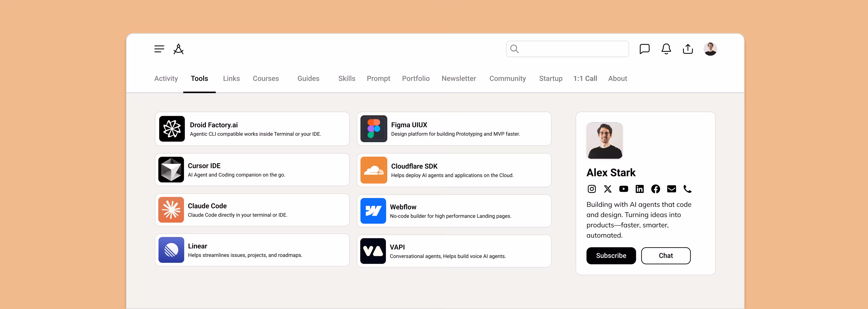Click the Figma UIUX title
Screen dimensions: 868x309
409,125
